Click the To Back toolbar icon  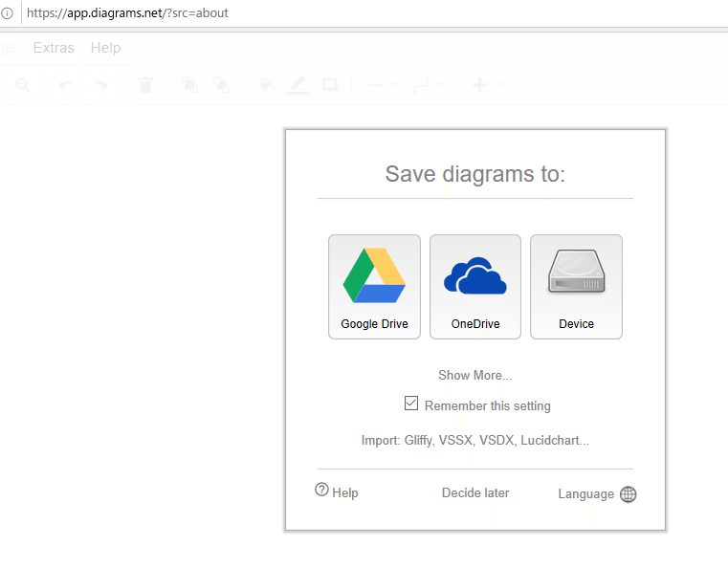point(221,84)
